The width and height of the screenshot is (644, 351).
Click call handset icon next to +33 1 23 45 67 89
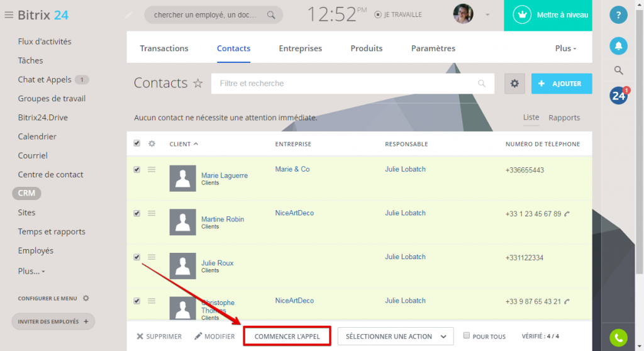point(567,214)
